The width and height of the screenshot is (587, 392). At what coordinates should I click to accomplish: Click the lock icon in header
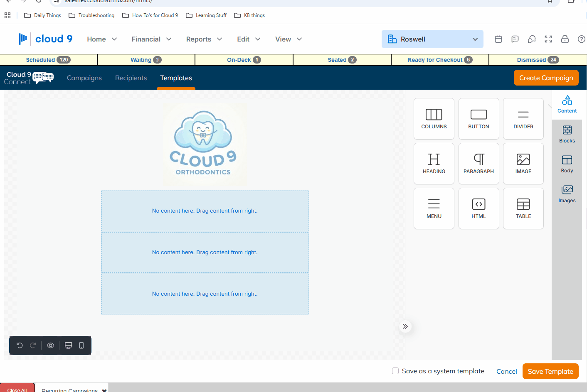pos(565,39)
